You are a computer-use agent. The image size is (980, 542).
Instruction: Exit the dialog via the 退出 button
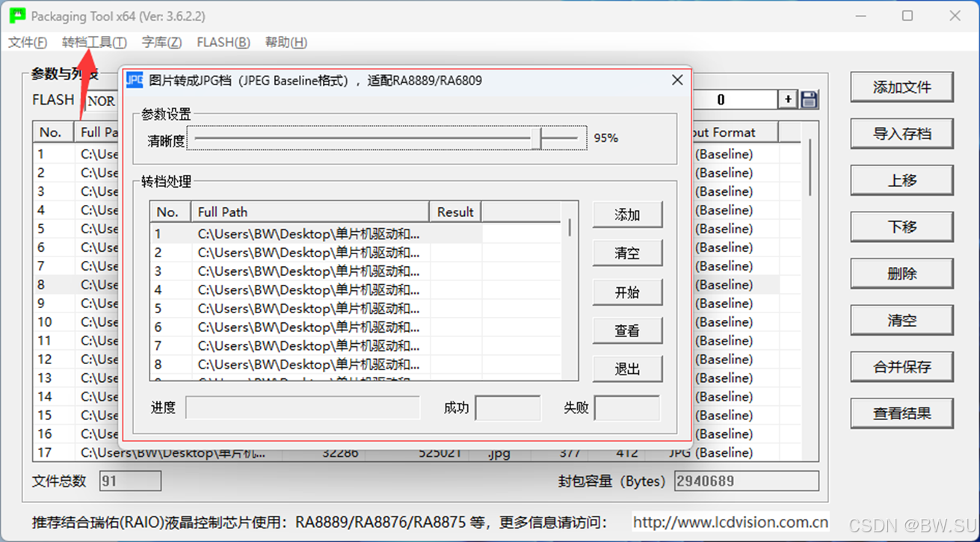pyautogui.click(x=627, y=369)
